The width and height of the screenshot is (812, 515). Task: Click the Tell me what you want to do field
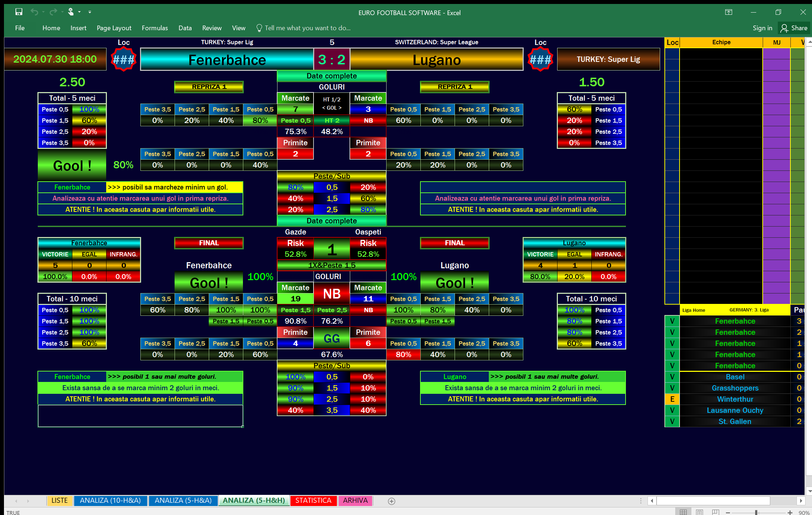pyautogui.click(x=307, y=28)
